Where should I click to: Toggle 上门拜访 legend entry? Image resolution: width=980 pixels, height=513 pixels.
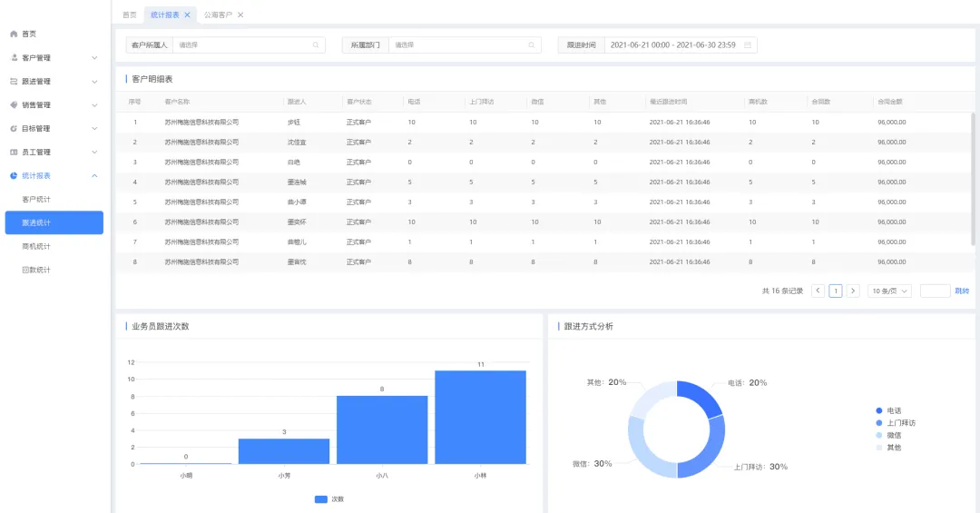[895, 423]
